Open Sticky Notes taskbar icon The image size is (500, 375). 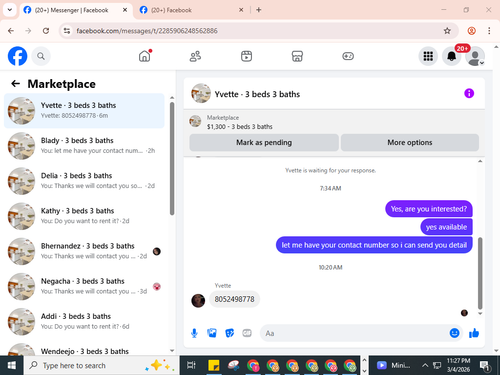[x=214, y=366]
